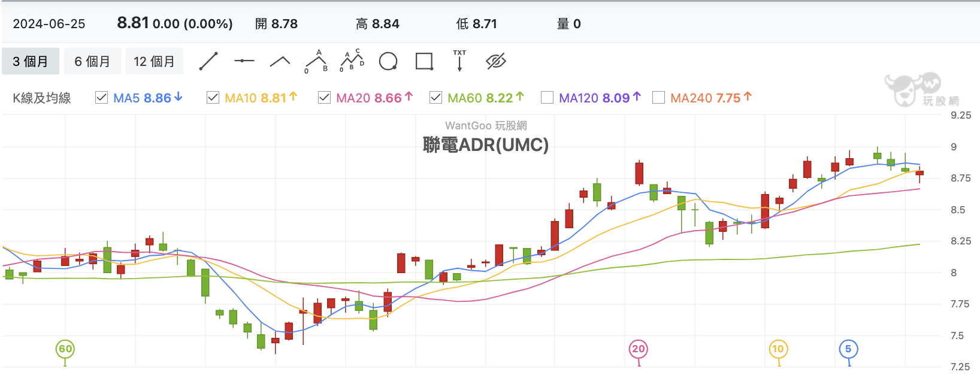Click the 8.75 price axis label
980x375 pixels.
click(x=961, y=178)
